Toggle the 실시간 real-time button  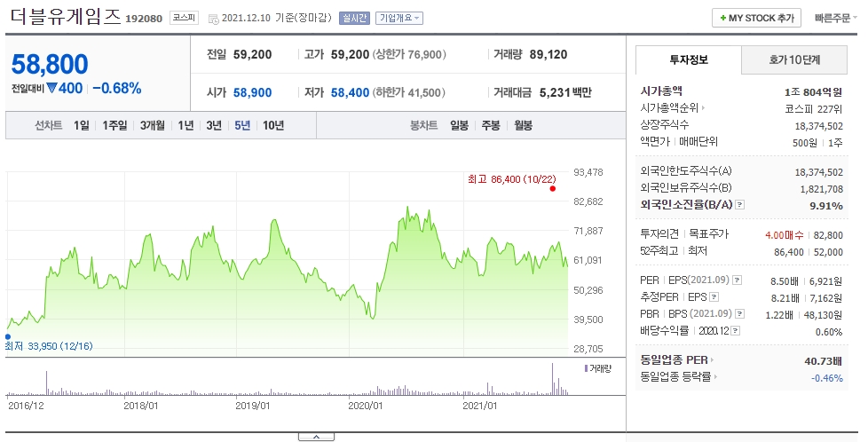click(x=354, y=18)
